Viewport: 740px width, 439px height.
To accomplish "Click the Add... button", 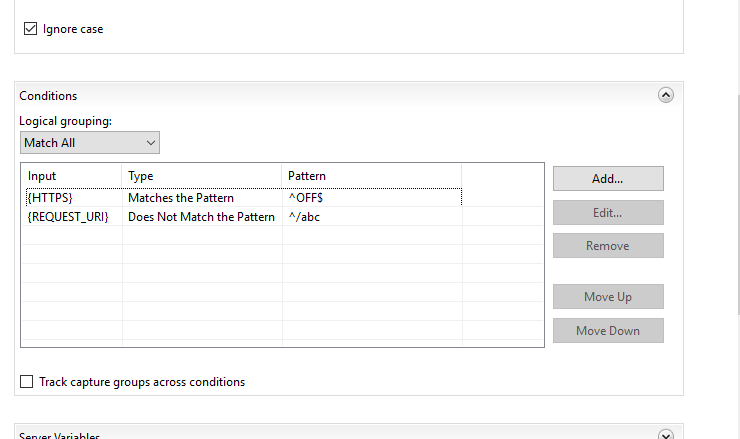I will pyautogui.click(x=607, y=179).
